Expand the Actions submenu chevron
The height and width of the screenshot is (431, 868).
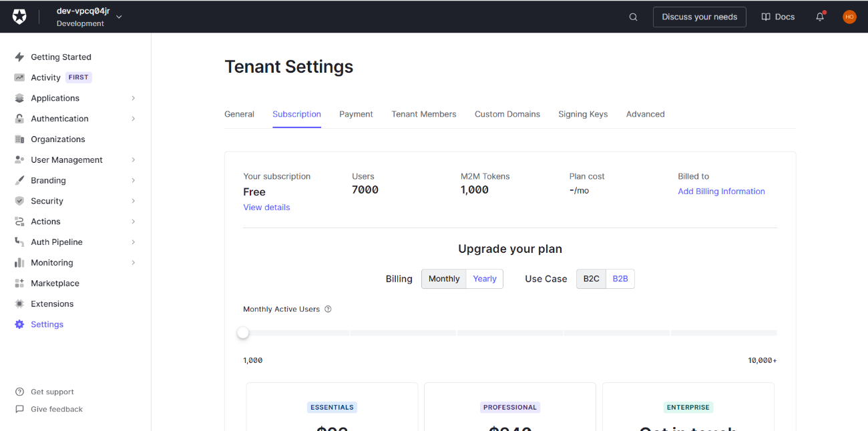pos(134,222)
